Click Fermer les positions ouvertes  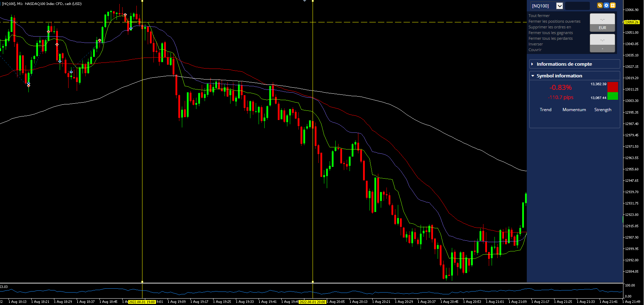click(554, 21)
